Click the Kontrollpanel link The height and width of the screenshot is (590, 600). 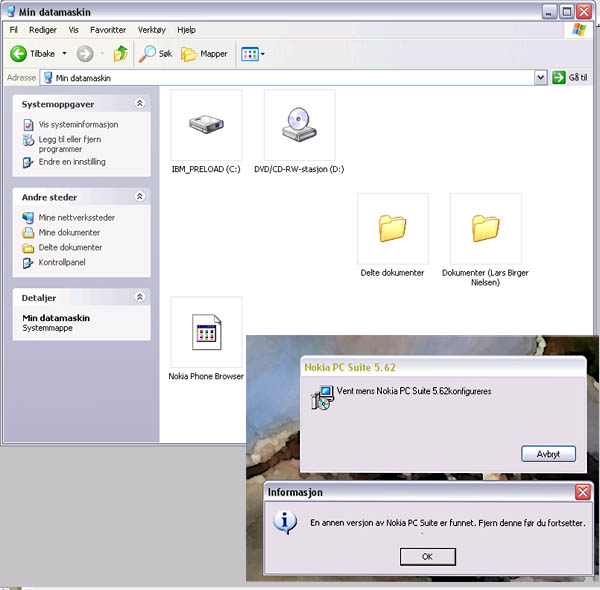[x=61, y=262]
